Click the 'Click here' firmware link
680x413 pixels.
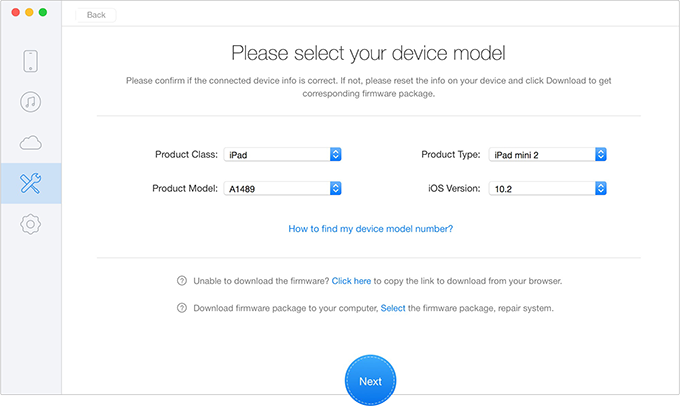(x=351, y=281)
